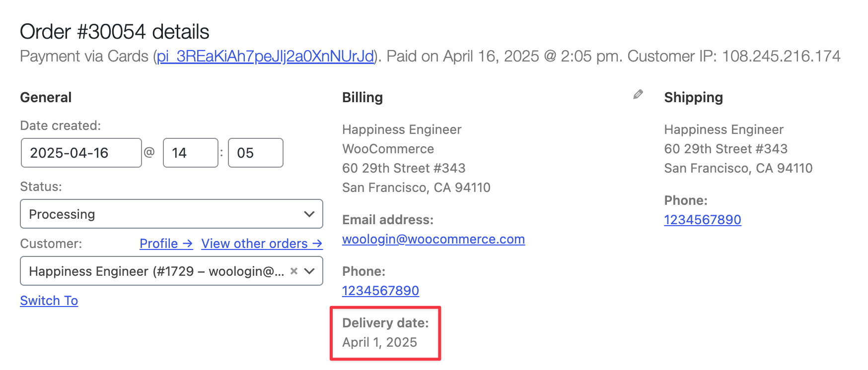Click the Order #30054 details title
Image resolution: width=868 pixels, height=370 pixels.
pyautogui.click(x=115, y=32)
